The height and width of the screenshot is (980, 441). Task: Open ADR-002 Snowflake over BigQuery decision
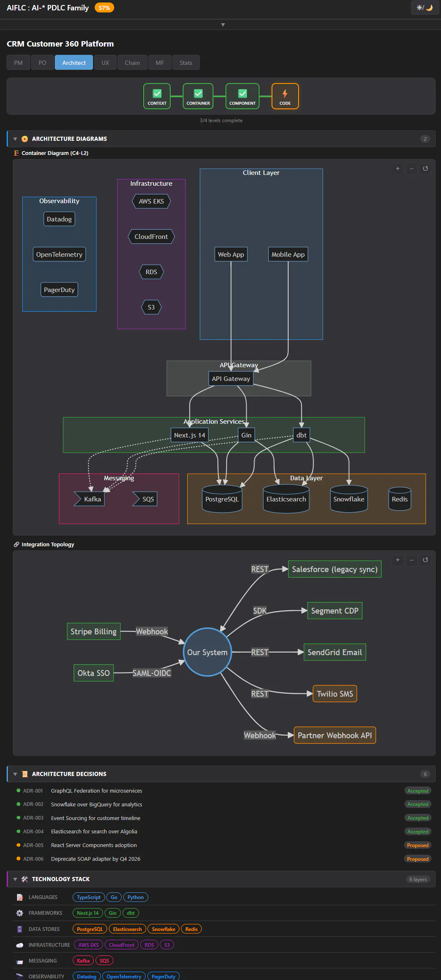click(223, 804)
